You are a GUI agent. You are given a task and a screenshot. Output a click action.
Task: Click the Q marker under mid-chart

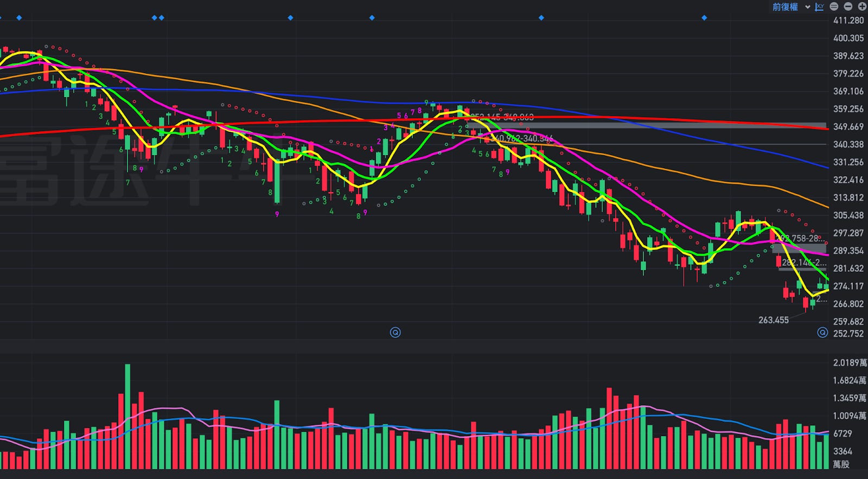395,332
